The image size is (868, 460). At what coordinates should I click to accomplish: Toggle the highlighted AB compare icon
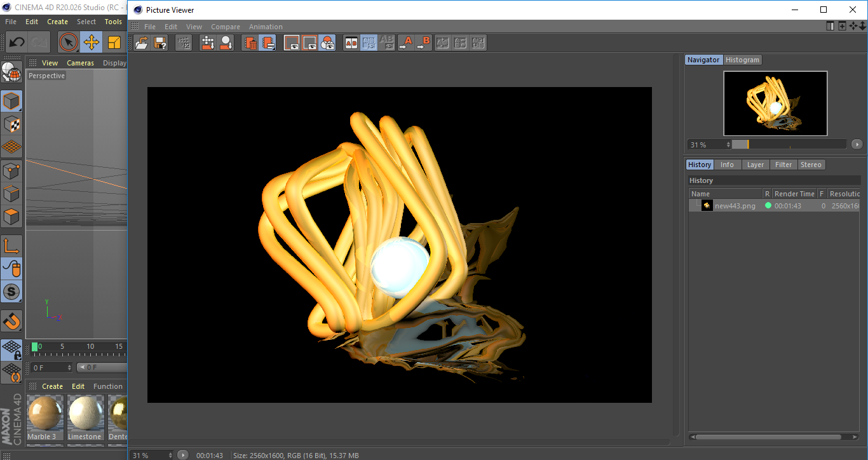pos(369,43)
